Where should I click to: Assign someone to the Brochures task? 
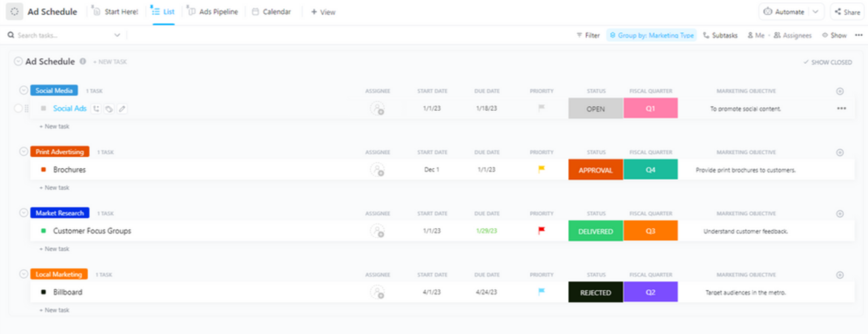tap(377, 170)
